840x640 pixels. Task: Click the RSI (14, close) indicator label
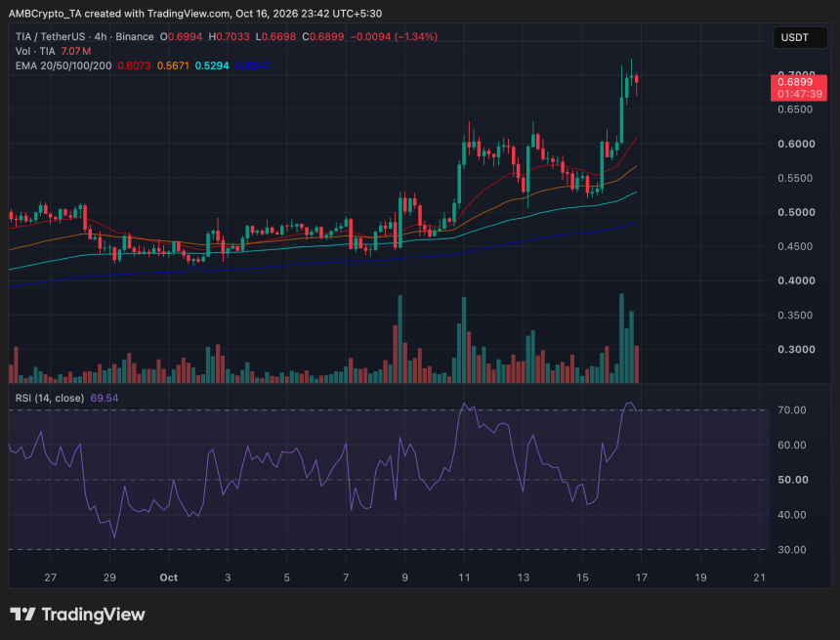pyautogui.click(x=49, y=398)
